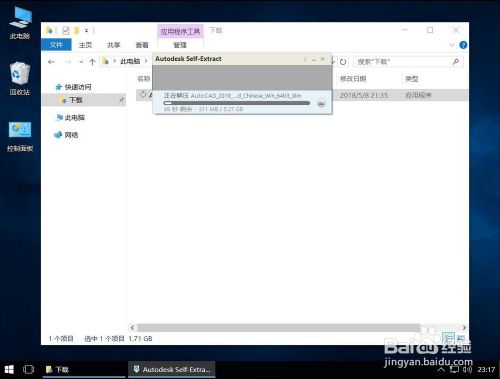Open the 回收站 recycle bin icon
This screenshot has height=379, width=500.
click(20, 79)
